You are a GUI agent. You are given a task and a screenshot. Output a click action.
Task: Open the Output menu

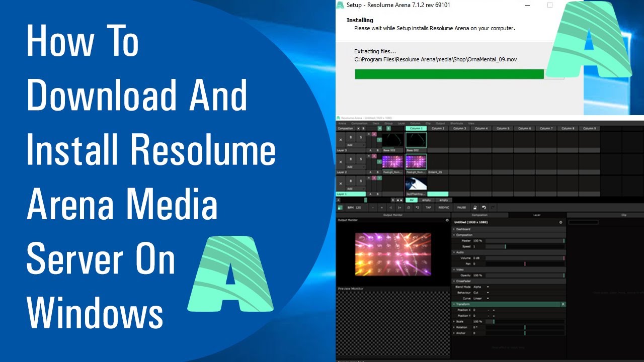440,123
